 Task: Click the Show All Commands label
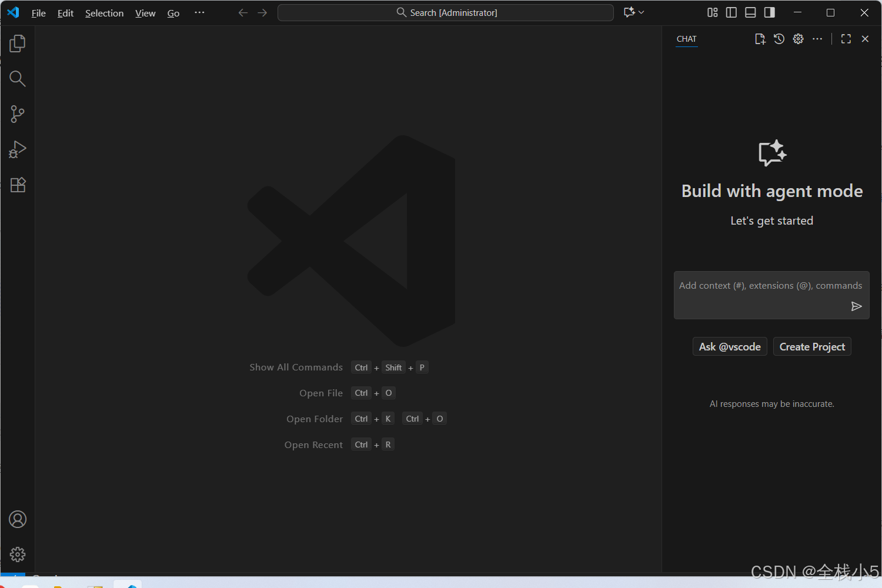(x=296, y=367)
